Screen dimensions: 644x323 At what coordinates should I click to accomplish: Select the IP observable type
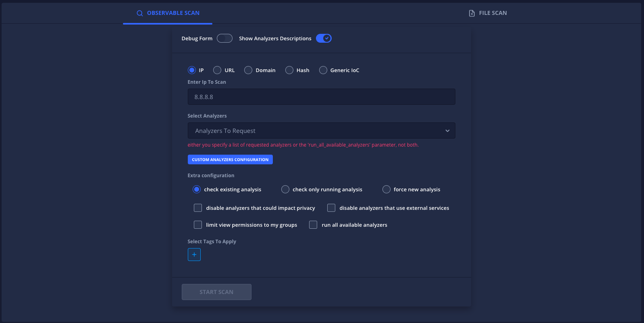tap(192, 70)
